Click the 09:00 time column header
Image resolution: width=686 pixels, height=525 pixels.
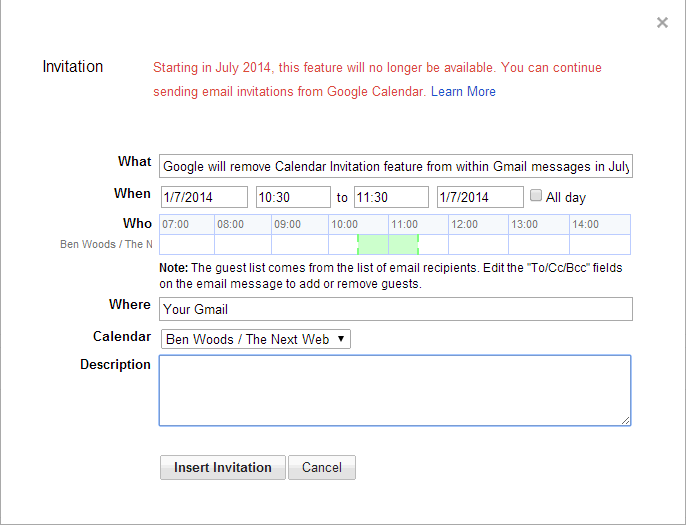tap(300, 224)
